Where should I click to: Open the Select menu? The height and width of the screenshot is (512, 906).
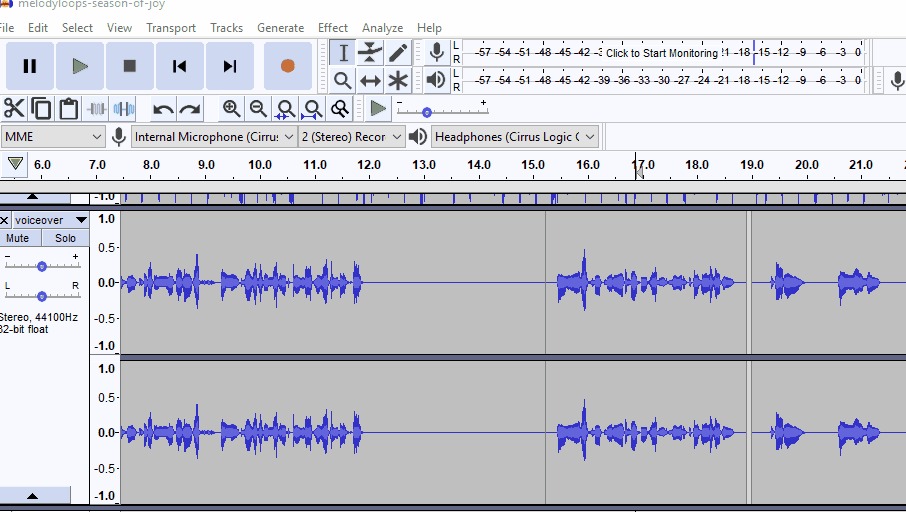point(77,28)
